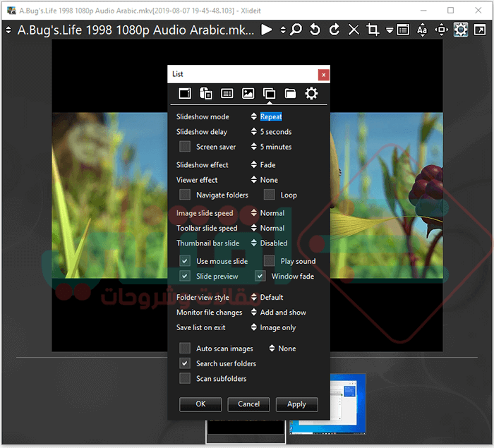The height and width of the screenshot is (448, 494).
Task: Click the Apply button
Action: 297,404
